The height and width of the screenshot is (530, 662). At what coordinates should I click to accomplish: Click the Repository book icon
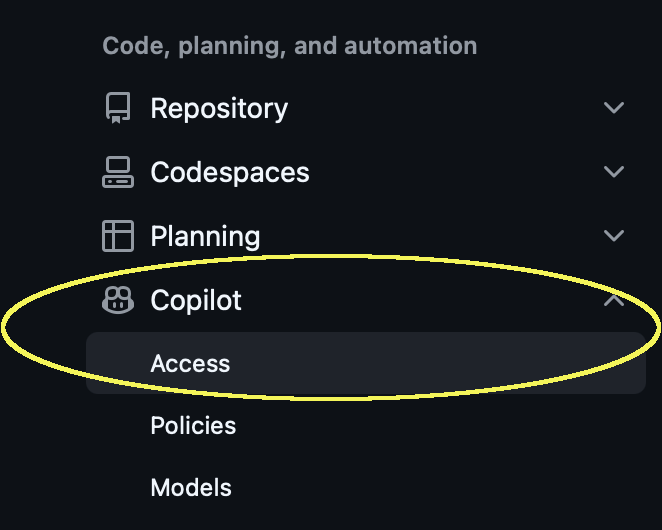[x=118, y=108]
